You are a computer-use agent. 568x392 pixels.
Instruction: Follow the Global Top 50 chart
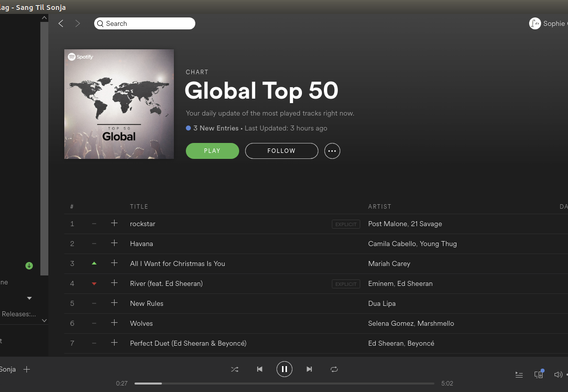point(281,150)
